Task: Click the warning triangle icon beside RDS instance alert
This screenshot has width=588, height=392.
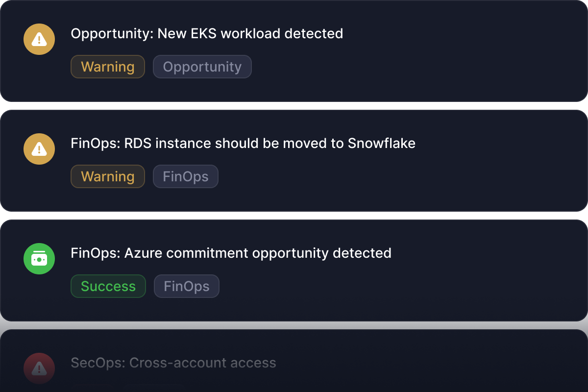Action: click(x=39, y=149)
